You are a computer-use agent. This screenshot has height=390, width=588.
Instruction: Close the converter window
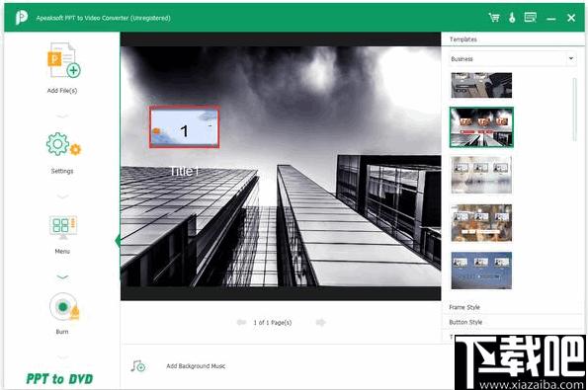tap(571, 18)
